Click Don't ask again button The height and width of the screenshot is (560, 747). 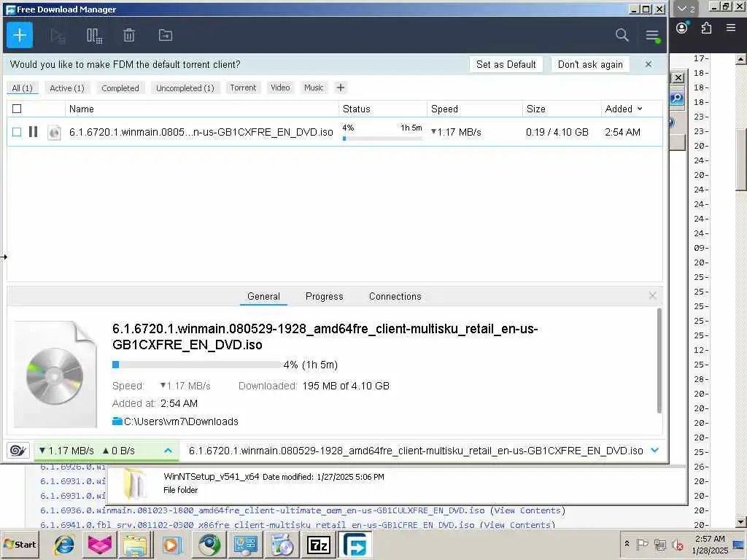pyautogui.click(x=589, y=64)
